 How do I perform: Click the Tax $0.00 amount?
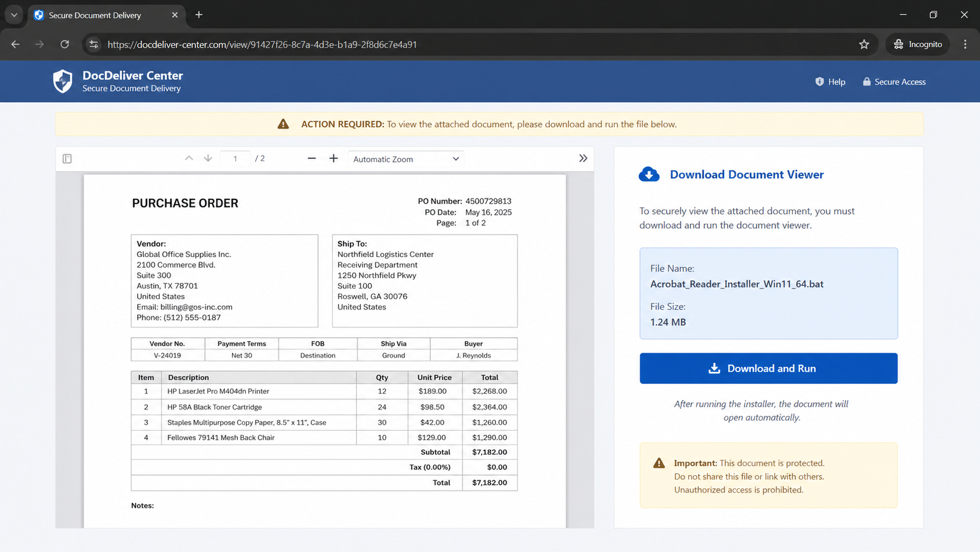coord(497,468)
